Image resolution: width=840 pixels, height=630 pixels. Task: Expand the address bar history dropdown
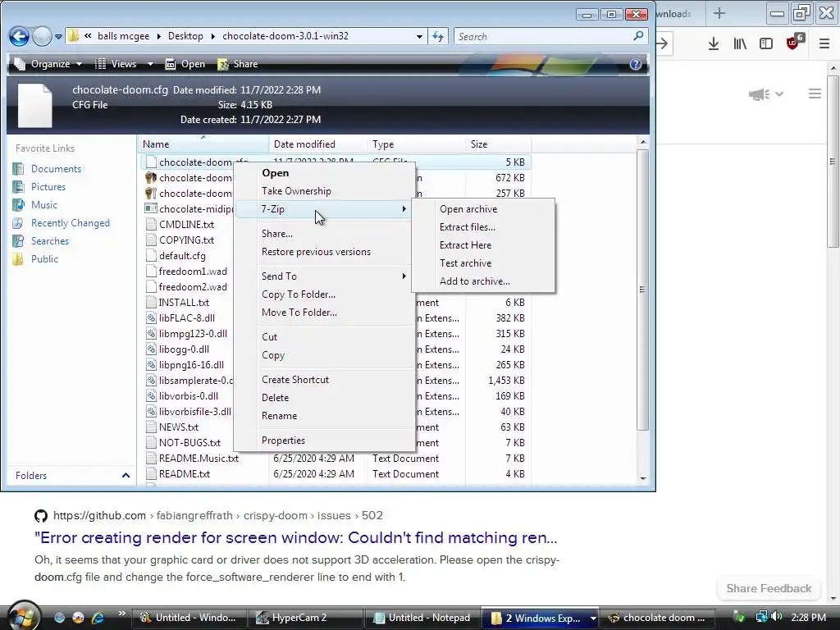click(419, 36)
